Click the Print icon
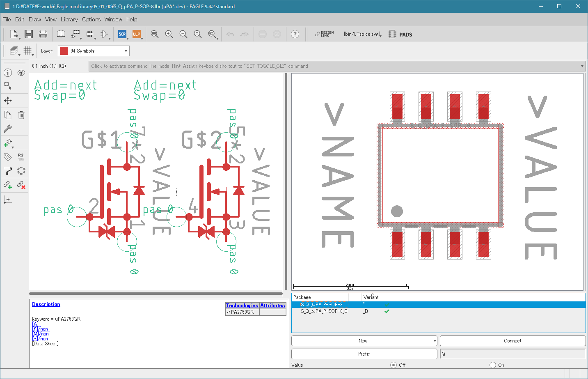Image resolution: width=588 pixels, height=379 pixels. click(43, 34)
